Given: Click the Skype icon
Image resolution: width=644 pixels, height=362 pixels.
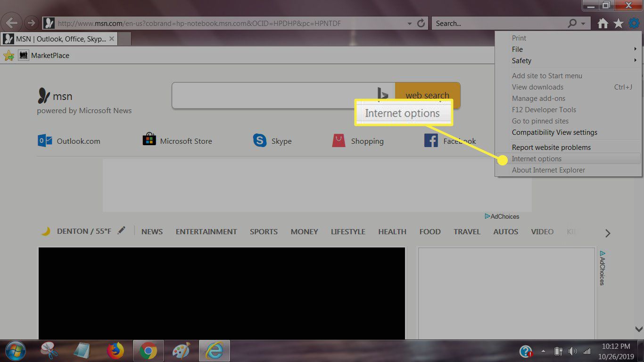Looking at the screenshot, I should point(260,140).
